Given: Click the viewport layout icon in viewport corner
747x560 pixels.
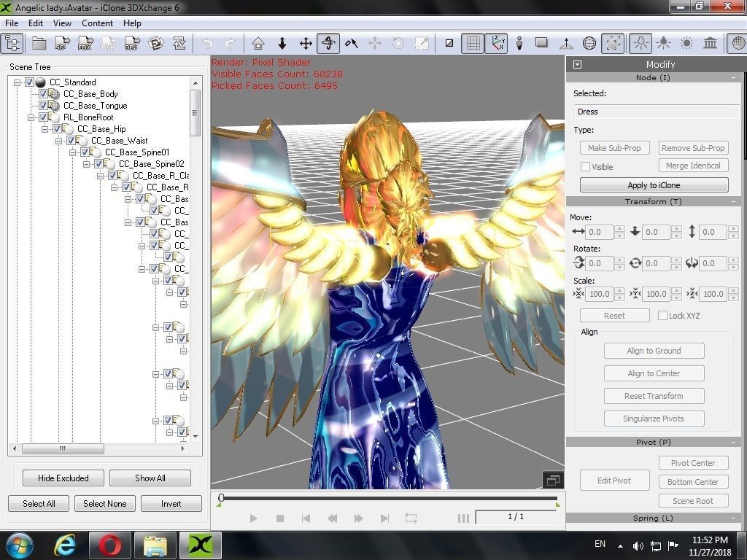Looking at the screenshot, I should 553,480.
